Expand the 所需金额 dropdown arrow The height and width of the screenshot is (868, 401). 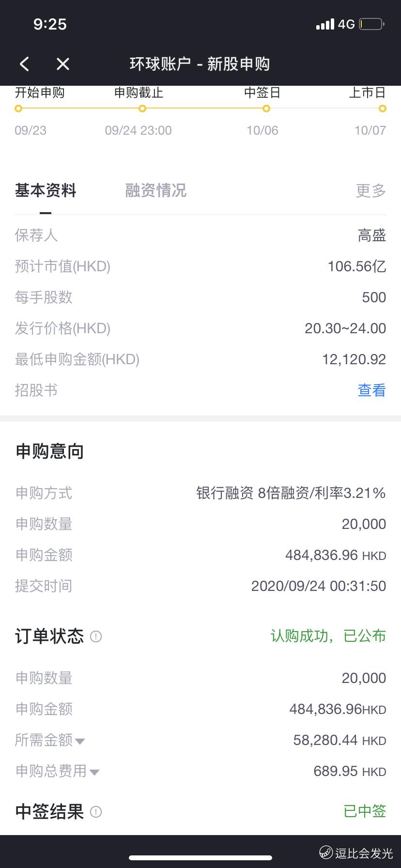[x=80, y=741]
